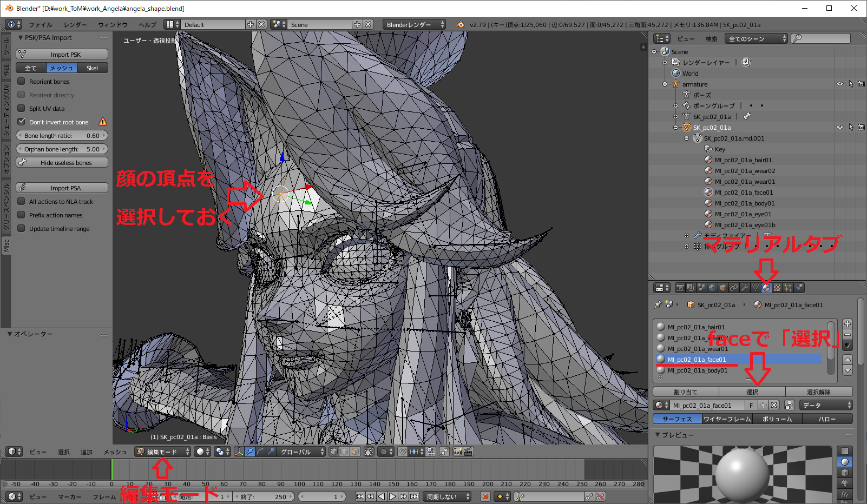Viewport: 867px width, 504px height.
Task: Click the material Deselect button
Action: pos(819,392)
